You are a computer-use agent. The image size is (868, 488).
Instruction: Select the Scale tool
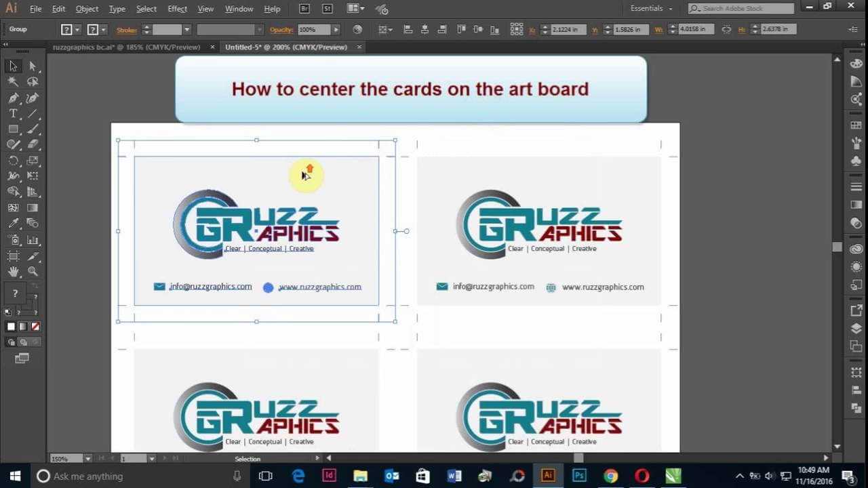tap(33, 161)
